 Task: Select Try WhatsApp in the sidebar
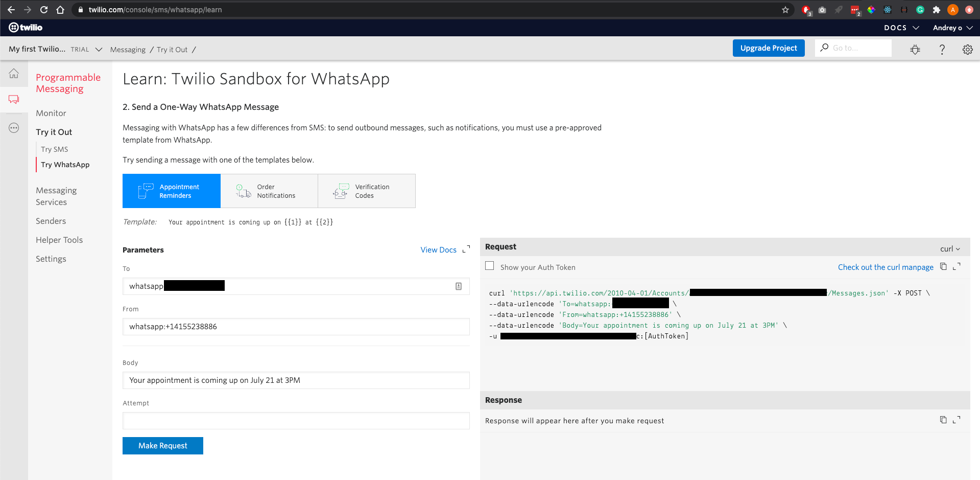(x=65, y=165)
